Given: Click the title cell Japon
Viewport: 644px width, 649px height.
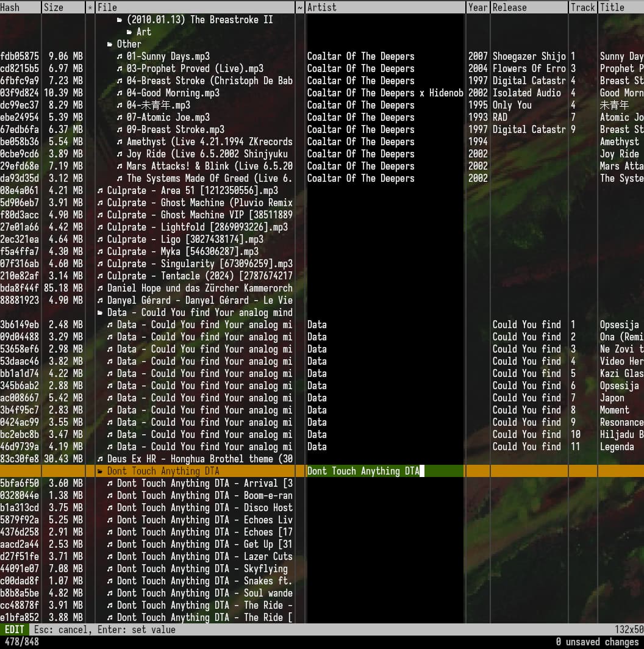Looking at the screenshot, I should [x=612, y=398].
